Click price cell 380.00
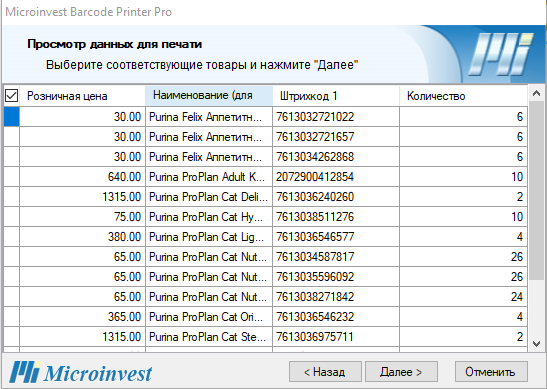The width and height of the screenshot is (547, 389). click(x=82, y=237)
